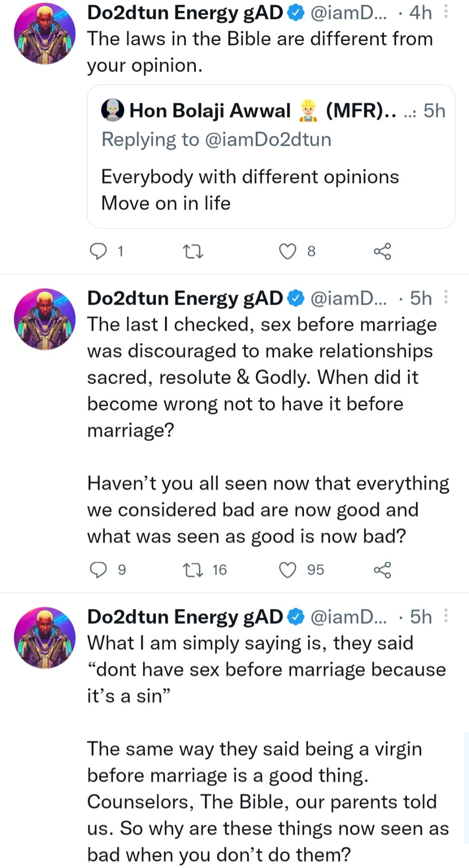469x868 pixels.
Task: Click the verified badge on third tweet
Action: pyautogui.click(x=296, y=617)
